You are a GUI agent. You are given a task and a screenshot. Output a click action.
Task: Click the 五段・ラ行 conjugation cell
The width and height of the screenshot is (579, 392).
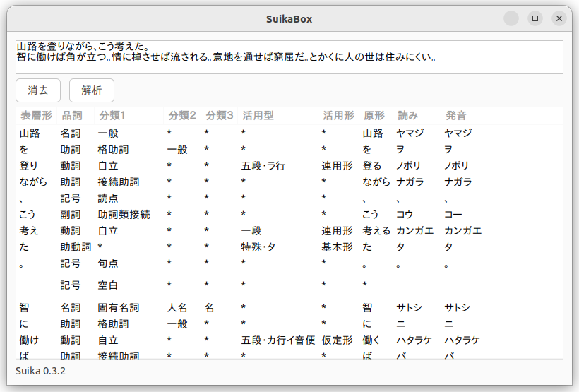point(263,166)
